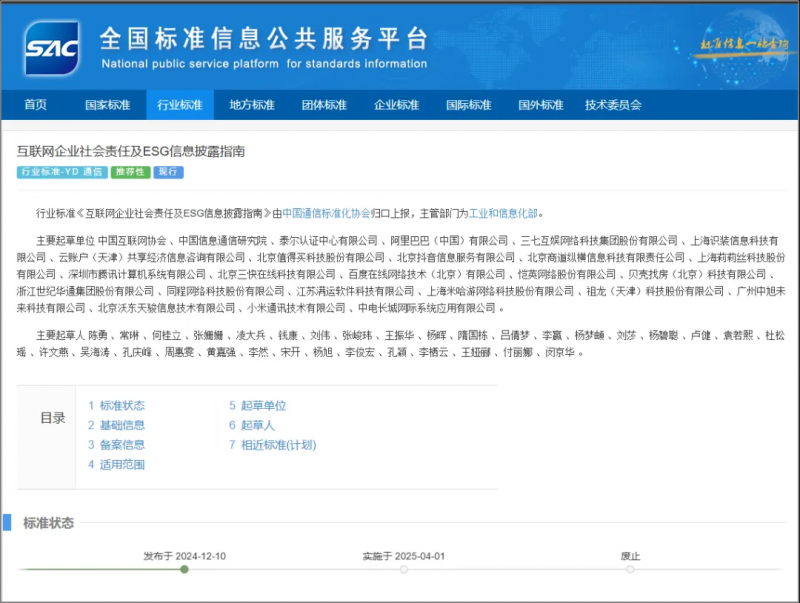
Task: Click the 实施于 2025-04-01 date text
Action: (x=404, y=556)
